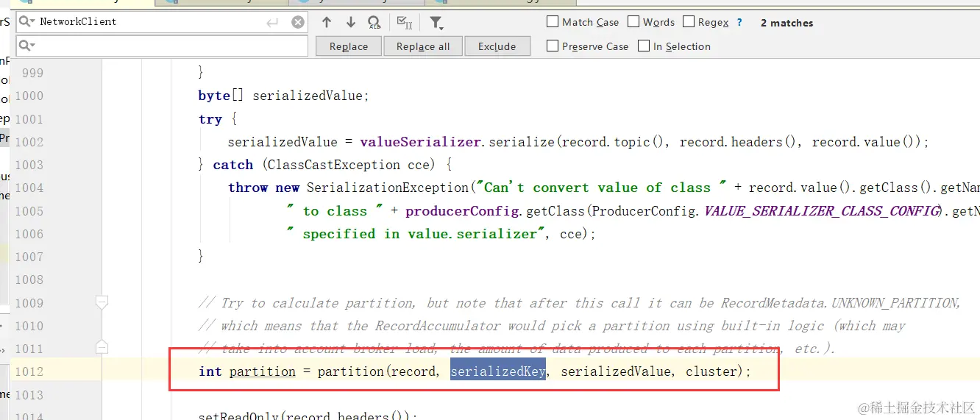
Task: Click SerializationException on line 1004
Action: 387,188
